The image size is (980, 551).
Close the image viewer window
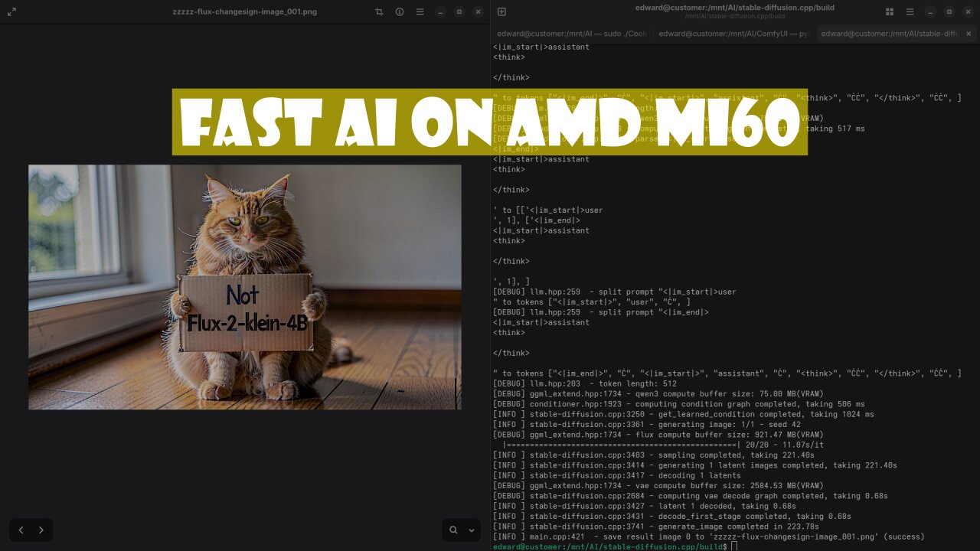click(479, 11)
